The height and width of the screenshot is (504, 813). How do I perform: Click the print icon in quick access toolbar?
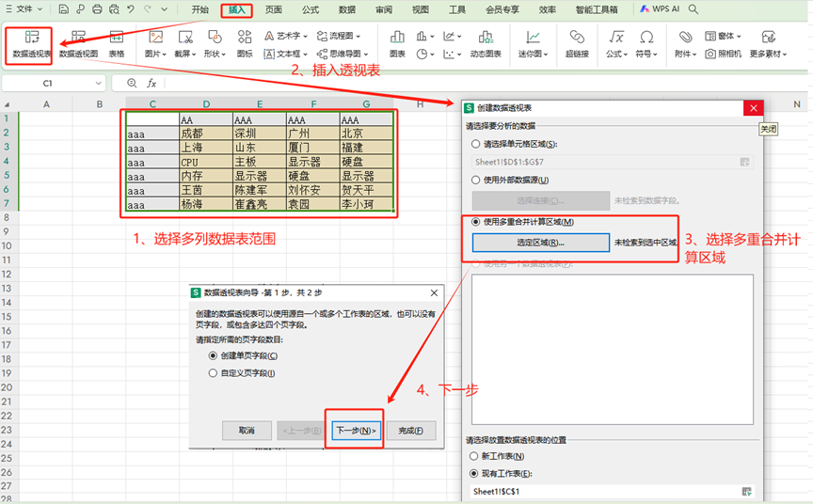click(97, 9)
